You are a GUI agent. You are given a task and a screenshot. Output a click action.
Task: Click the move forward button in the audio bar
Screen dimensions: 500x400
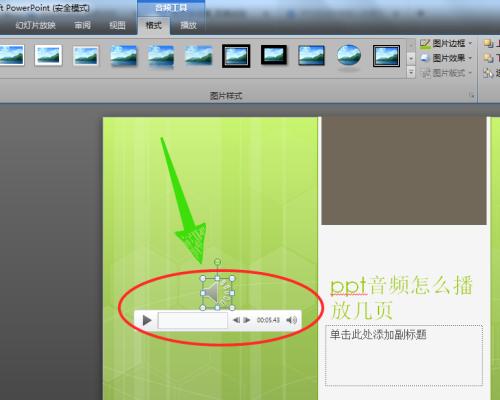(x=247, y=320)
